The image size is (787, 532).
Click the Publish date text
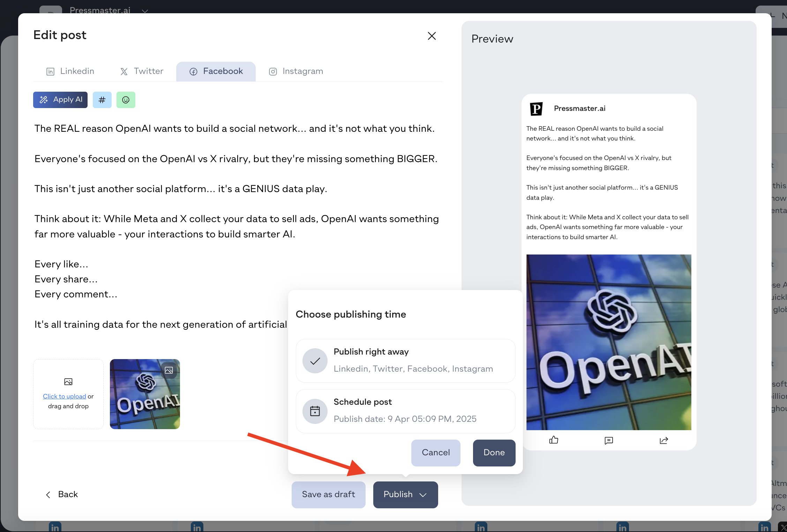(405, 419)
